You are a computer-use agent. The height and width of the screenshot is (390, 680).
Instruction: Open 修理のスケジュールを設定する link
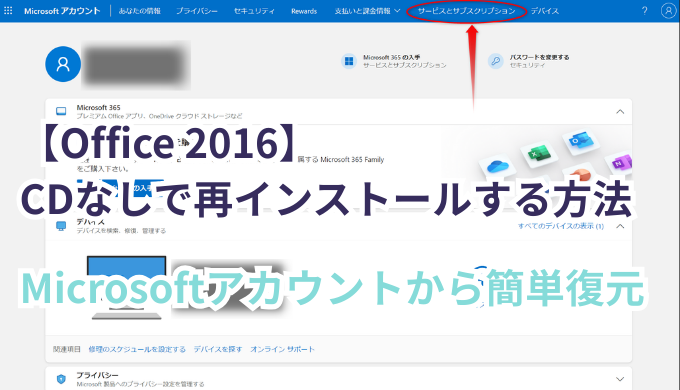137,349
